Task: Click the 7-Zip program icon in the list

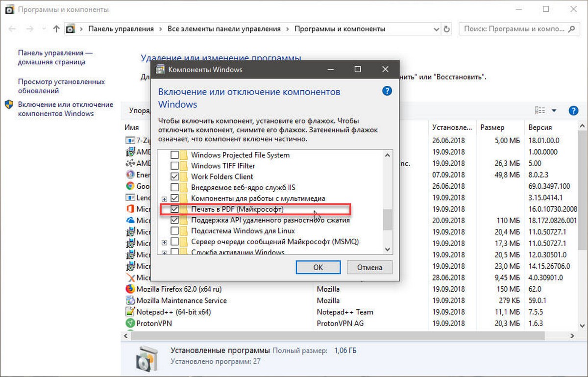Action: tap(130, 140)
